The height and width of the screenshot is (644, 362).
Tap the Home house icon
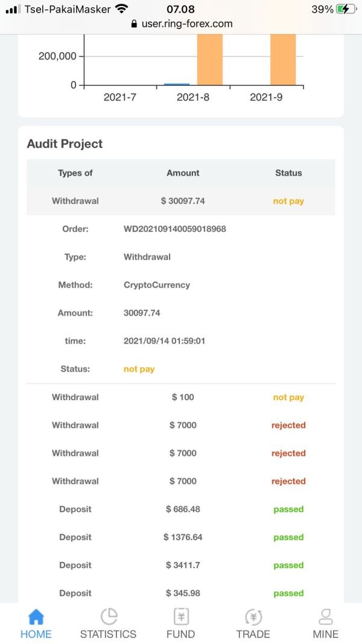36,617
